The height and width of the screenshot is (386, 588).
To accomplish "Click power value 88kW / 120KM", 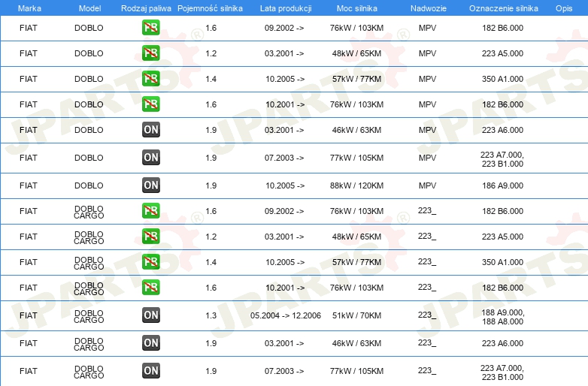I will tap(356, 185).
